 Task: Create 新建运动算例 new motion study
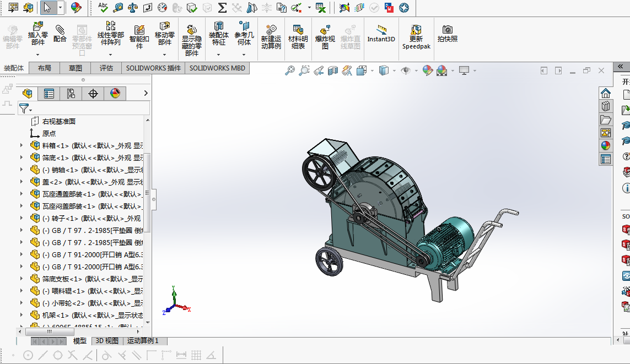[x=271, y=36]
